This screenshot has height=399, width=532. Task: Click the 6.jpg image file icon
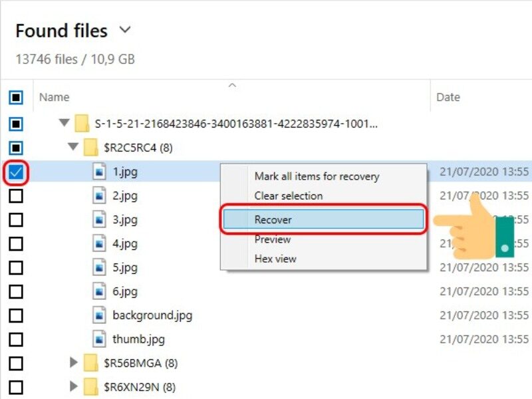[x=100, y=291]
